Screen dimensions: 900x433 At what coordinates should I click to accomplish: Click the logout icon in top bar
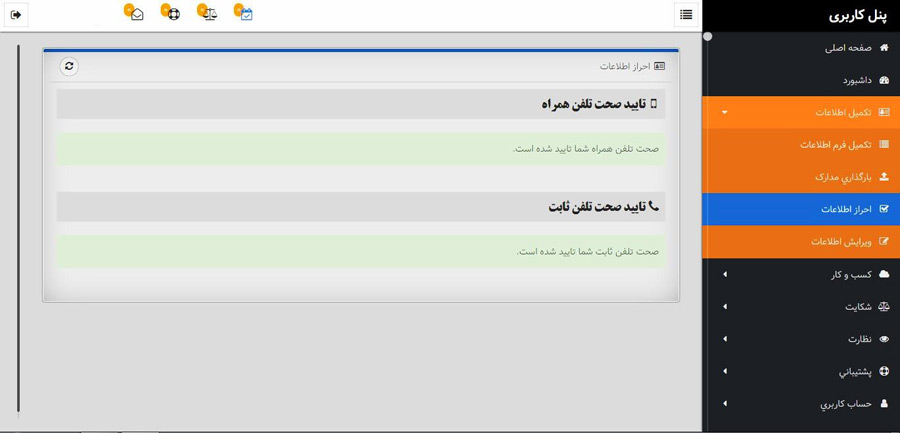[16, 15]
